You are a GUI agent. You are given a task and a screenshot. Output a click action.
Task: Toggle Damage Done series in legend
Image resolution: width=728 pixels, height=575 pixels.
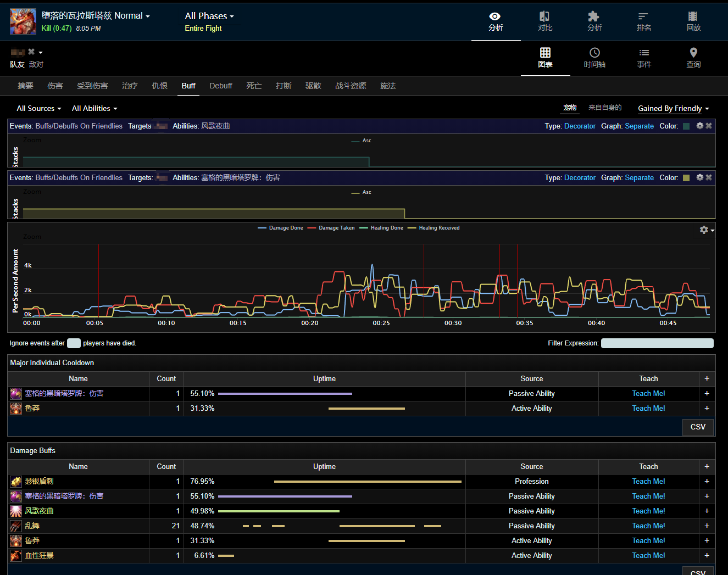(x=280, y=228)
